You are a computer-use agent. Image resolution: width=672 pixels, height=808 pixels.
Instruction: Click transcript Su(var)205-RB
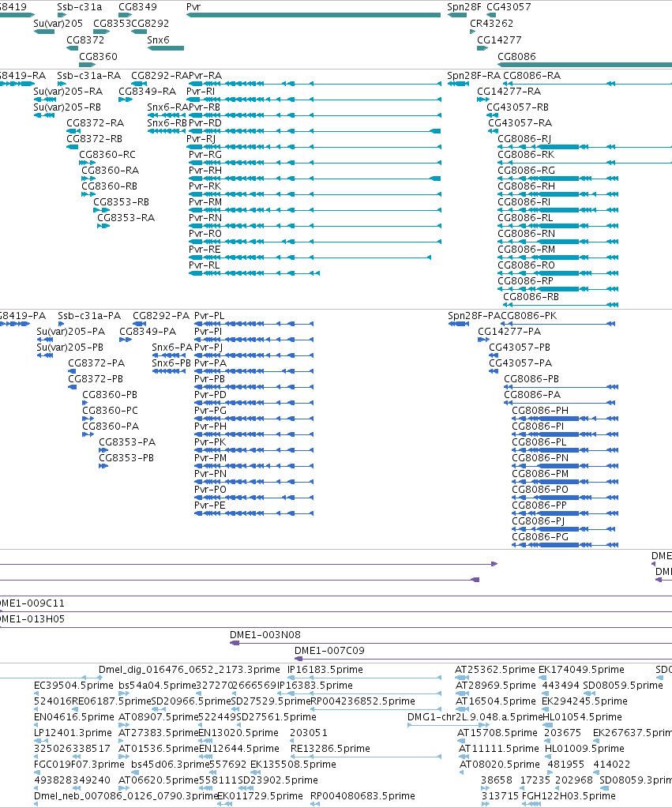coord(43,115)
